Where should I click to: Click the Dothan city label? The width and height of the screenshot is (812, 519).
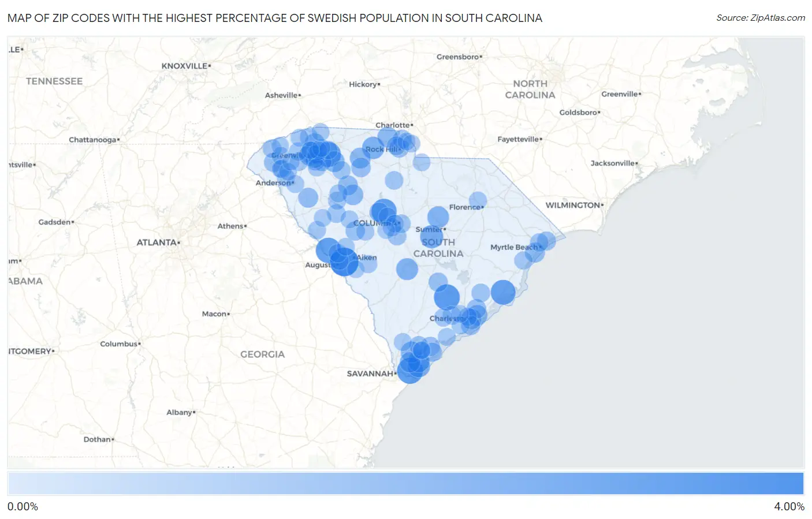point(98,439)
